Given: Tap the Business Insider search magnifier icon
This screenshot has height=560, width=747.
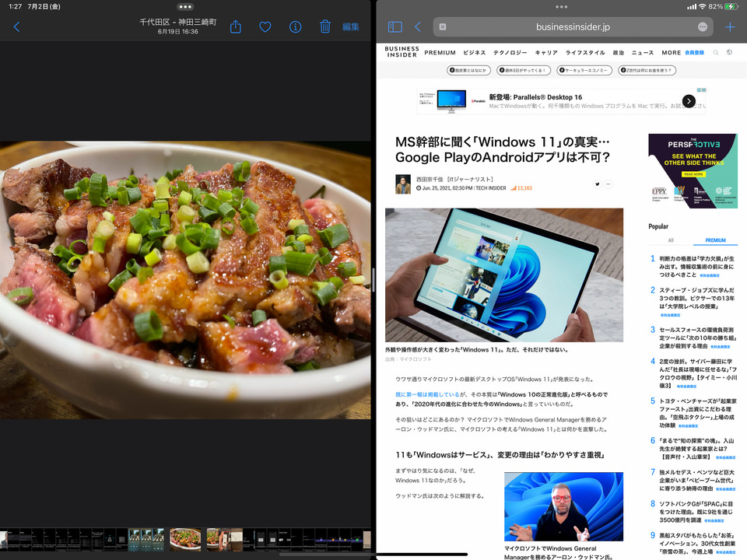Looking at the screenshot, I should (716, 53).
